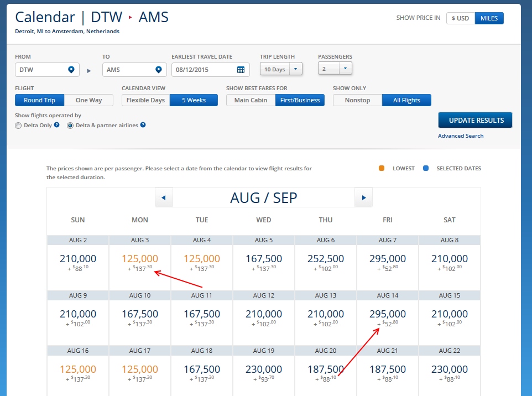Image resolution: width=532 pixels, height=396 pixels.
Task: Click the help icon next to Delta Only
Action: click(x=56, y=125)
